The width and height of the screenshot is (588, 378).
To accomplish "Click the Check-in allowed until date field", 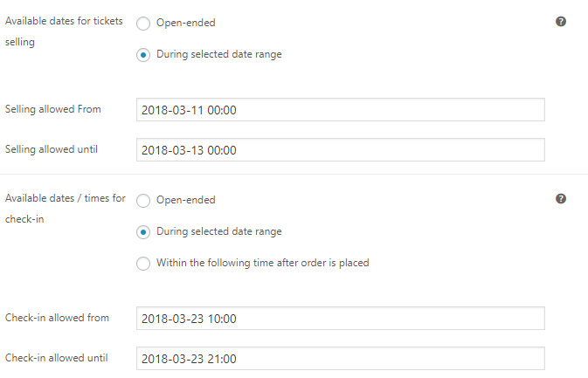I will (x=341, y=359).
